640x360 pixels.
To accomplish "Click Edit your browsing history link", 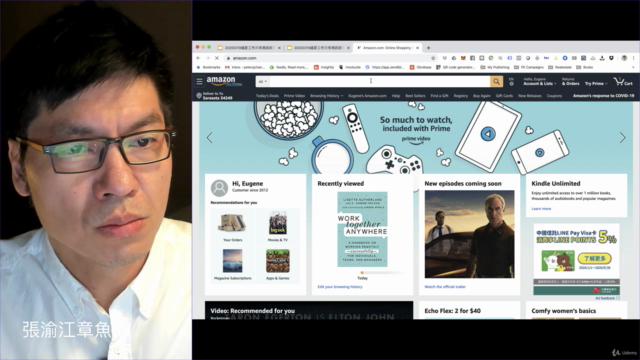I will click(x=340, y=287).
